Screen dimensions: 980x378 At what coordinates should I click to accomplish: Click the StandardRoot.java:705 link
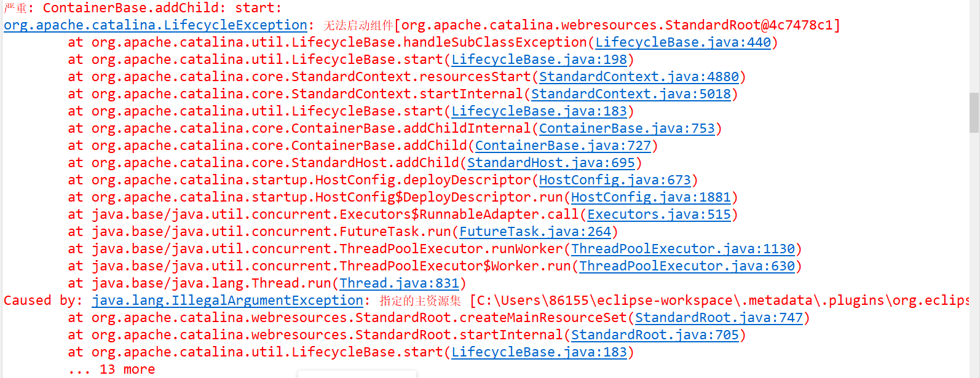[x=655, y=335]
